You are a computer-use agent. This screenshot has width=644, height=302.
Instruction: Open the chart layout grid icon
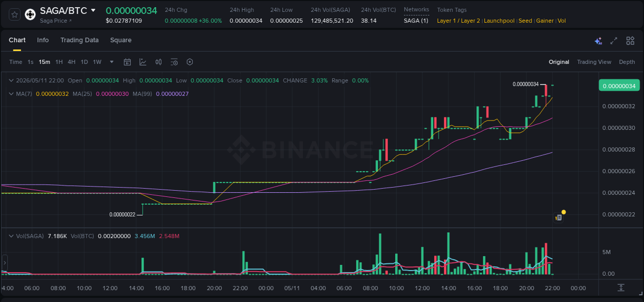pyautogui.click(x=630, y=41)
